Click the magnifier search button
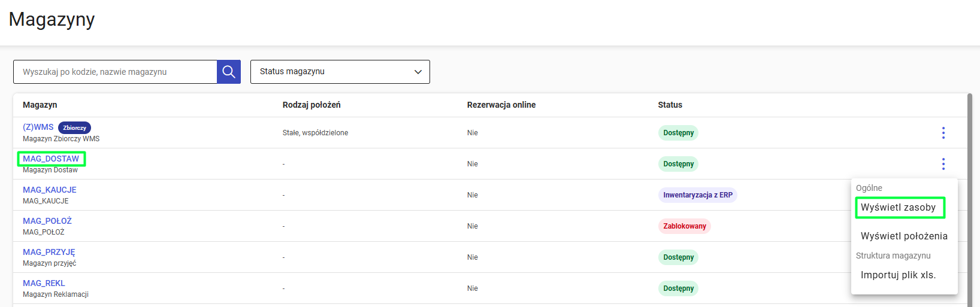 (x=228, y=72)
